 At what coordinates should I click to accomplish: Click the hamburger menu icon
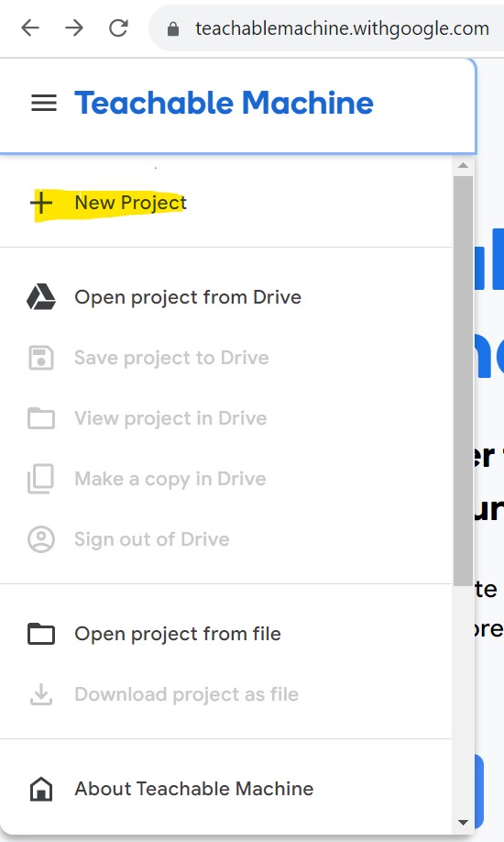[x=43, y=103]
